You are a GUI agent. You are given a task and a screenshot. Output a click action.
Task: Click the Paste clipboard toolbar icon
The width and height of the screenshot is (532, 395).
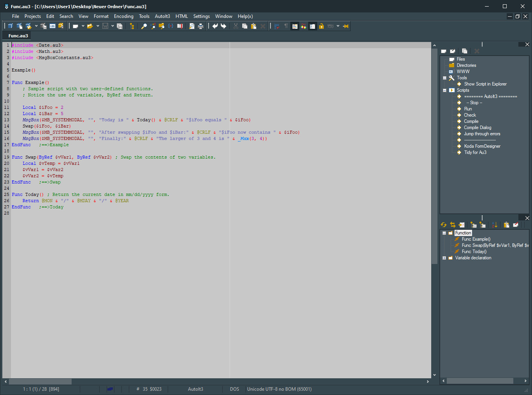click(254, 26)
